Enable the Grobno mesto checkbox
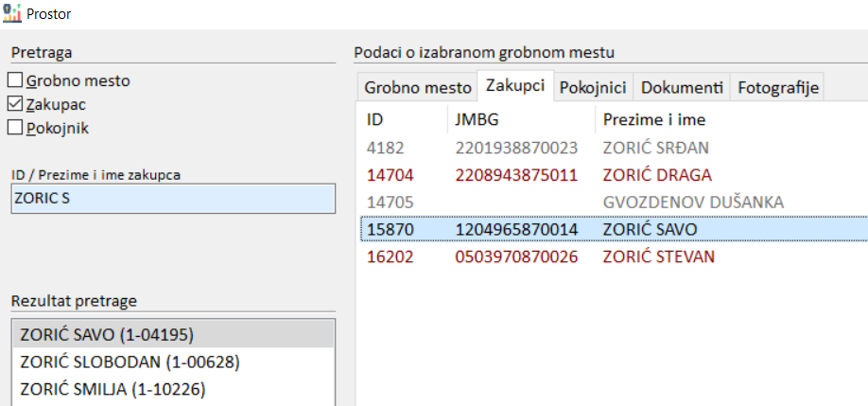This screenshot has height=406, width=868. [16, 81]
